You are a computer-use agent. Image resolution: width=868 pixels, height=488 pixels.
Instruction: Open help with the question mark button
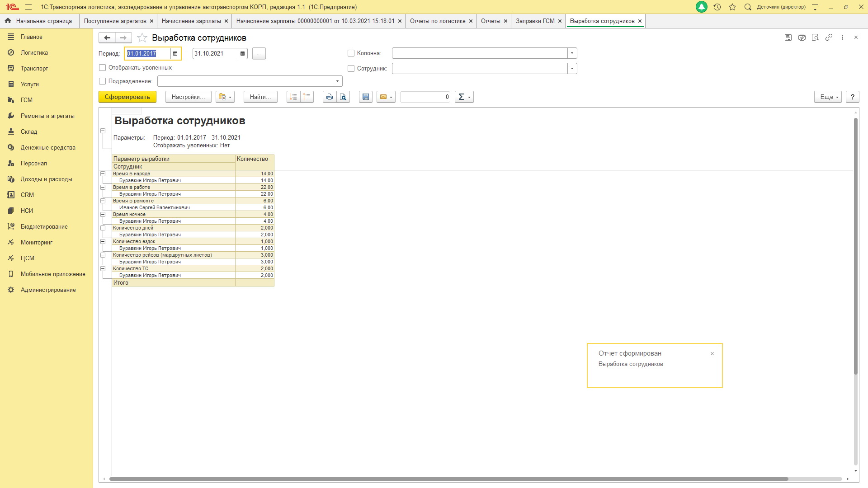click(853, 97)
